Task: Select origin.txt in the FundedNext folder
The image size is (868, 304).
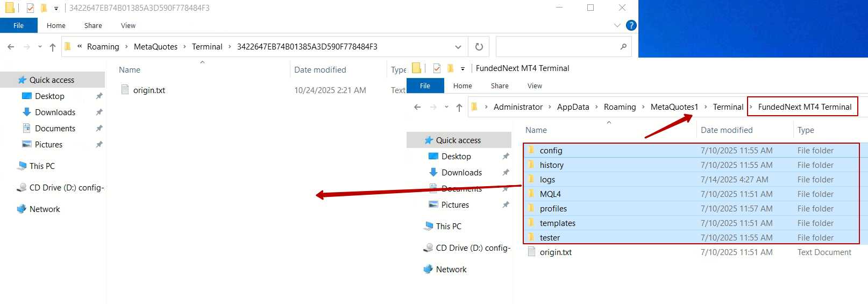Action: tap(556, 252)
